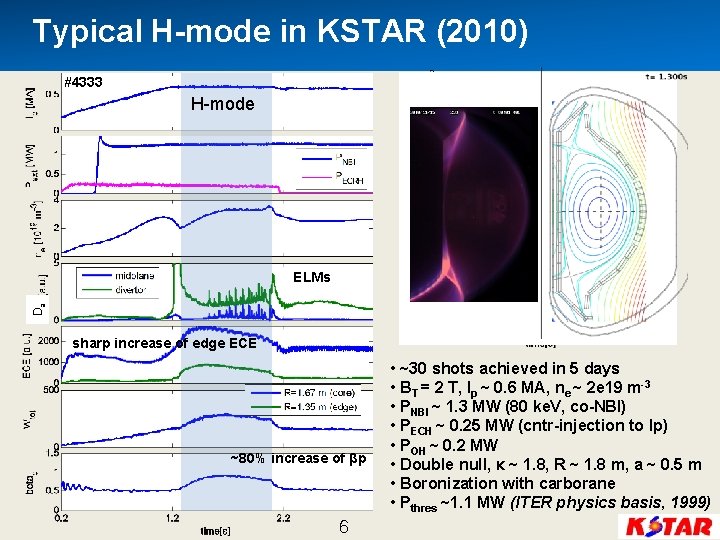
Task: Click the '1.2' tick on time axis
Action: (x=173, y=518)
